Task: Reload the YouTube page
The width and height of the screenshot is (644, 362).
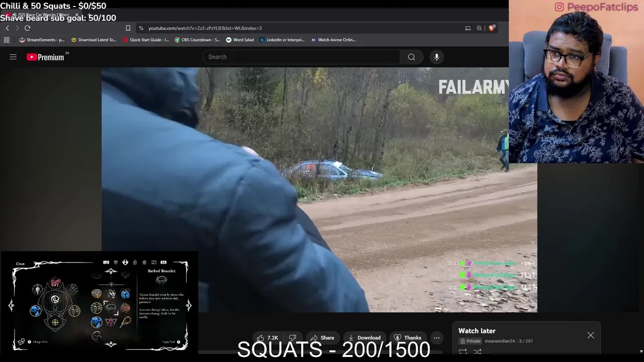Action: point(27,28)
